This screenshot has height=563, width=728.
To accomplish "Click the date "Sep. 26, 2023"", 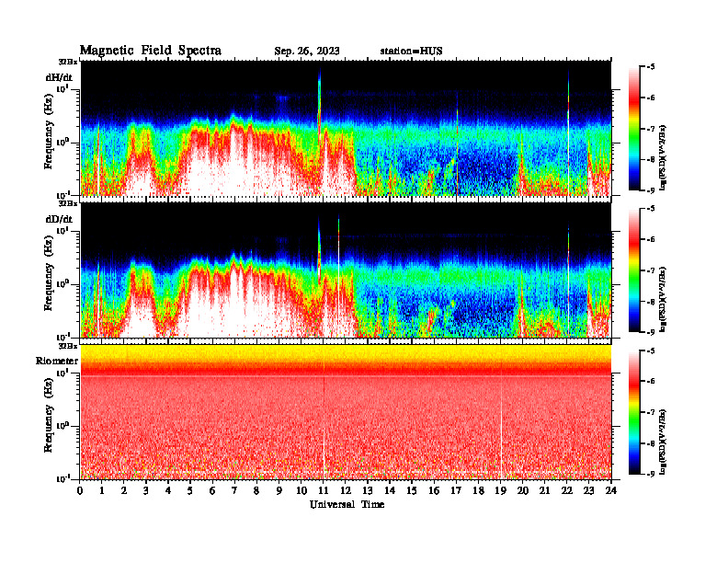I will pyautogui.click(x=307, y=52).
